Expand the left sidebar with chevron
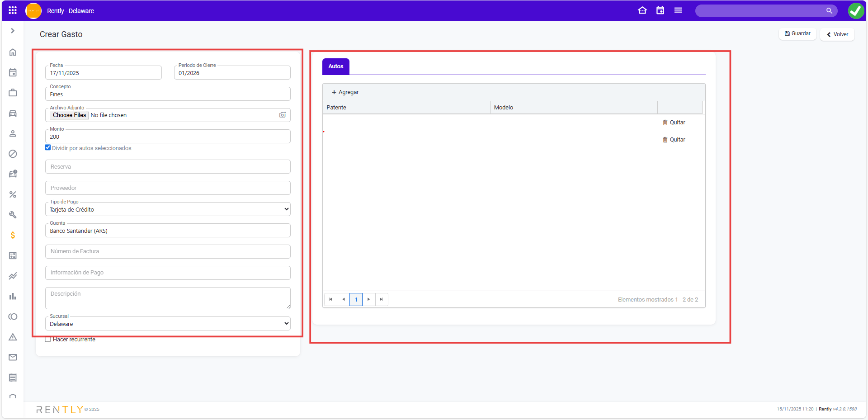Screen dimensions: 868x420 (13, 31)
